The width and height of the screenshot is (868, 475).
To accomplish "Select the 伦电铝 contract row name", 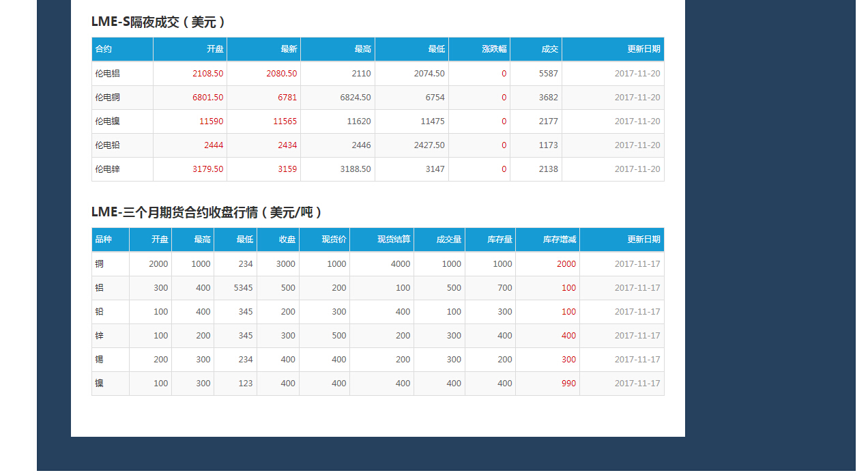I will [x=108, y=73].
